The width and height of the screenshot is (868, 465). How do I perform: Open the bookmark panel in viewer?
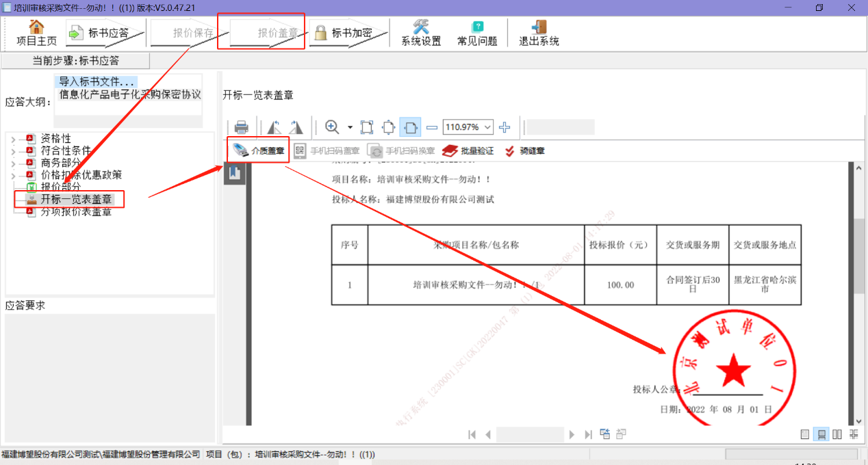[x=235, y=173]
